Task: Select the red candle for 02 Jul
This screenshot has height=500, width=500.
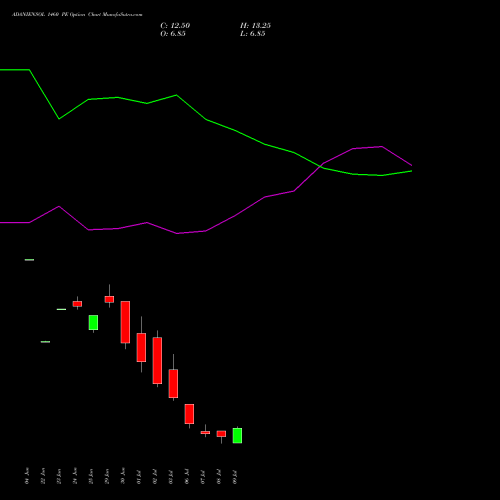Action: 157,361
